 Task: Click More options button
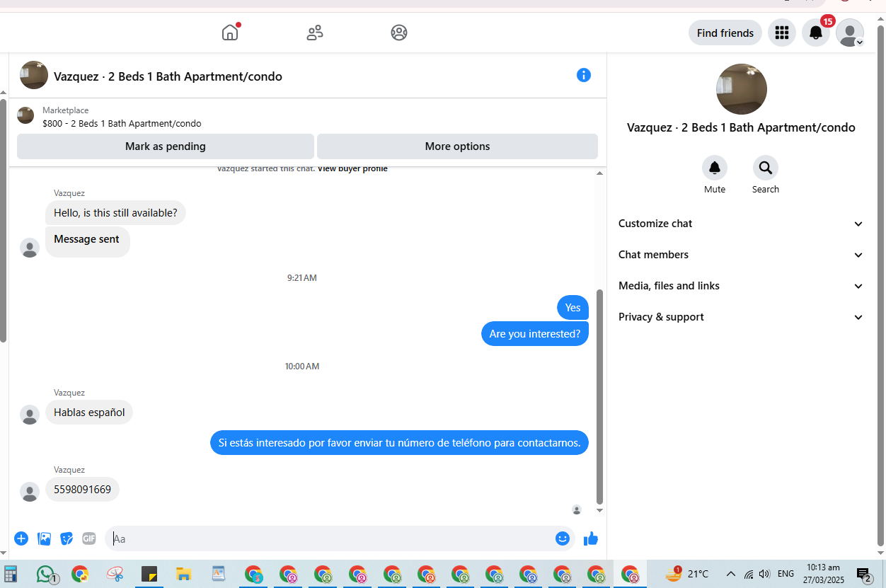[457, 146]
